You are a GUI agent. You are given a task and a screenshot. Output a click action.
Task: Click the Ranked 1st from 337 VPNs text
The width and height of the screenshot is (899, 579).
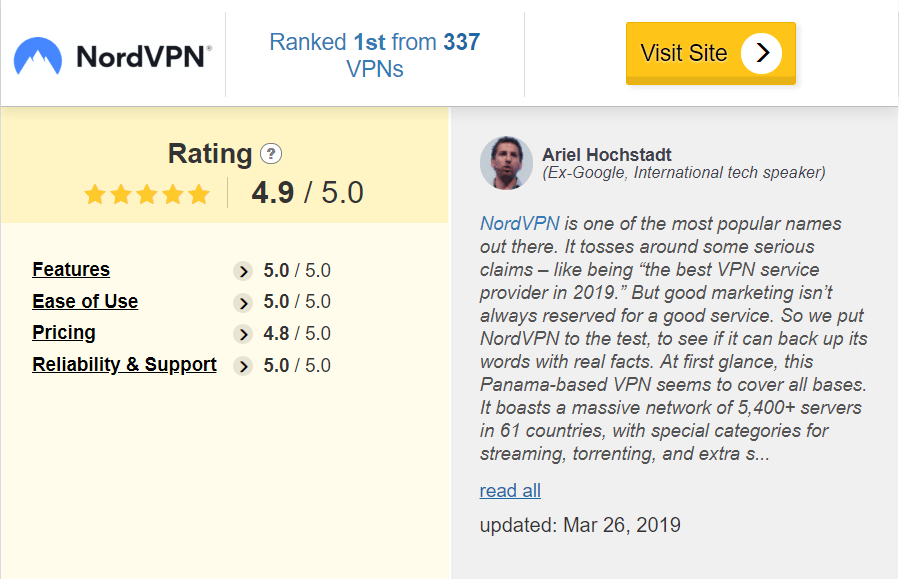click(x=375, y=56)
